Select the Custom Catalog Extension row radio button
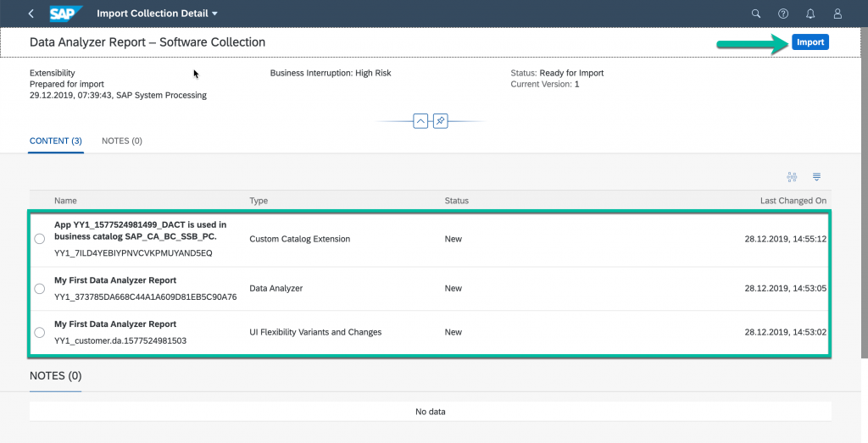 click(x=39, y=239)
